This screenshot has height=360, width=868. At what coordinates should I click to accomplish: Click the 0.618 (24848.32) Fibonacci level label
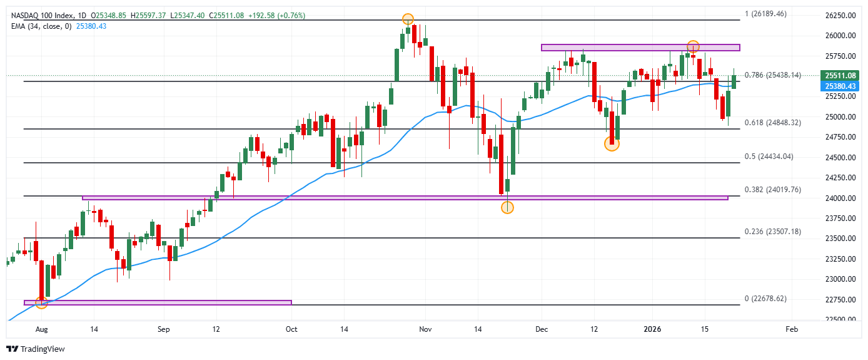[773, 123]
